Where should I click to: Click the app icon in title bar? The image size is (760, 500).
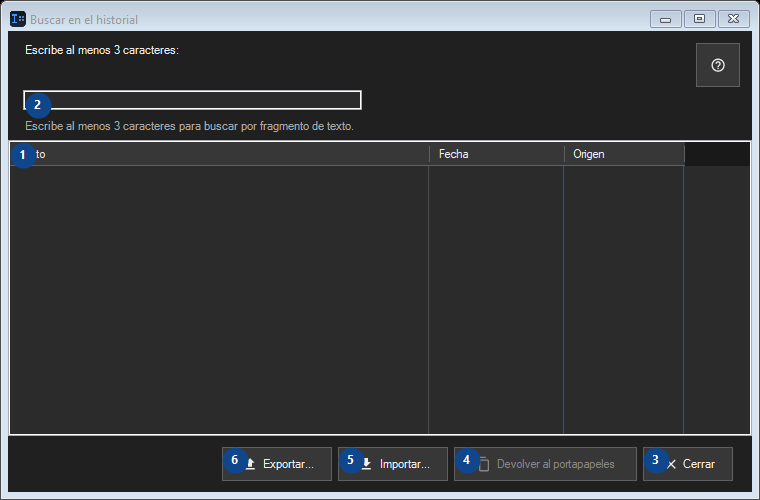click(x=18, y=19)
